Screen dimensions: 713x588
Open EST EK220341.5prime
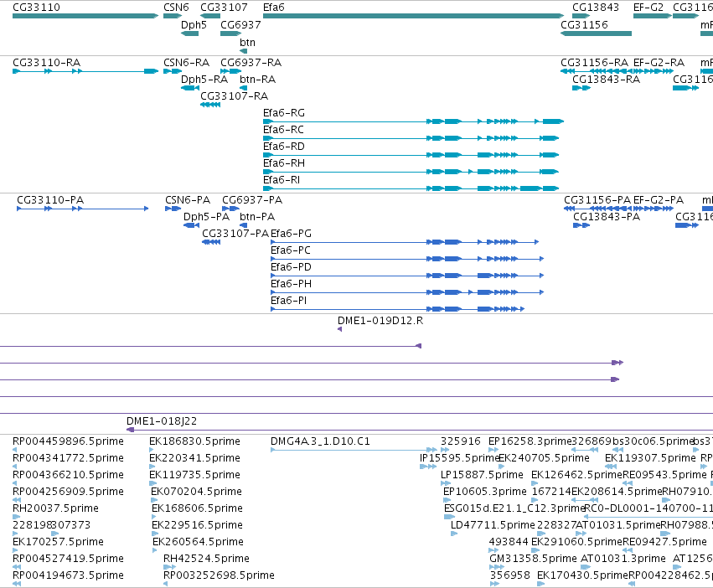194,458
